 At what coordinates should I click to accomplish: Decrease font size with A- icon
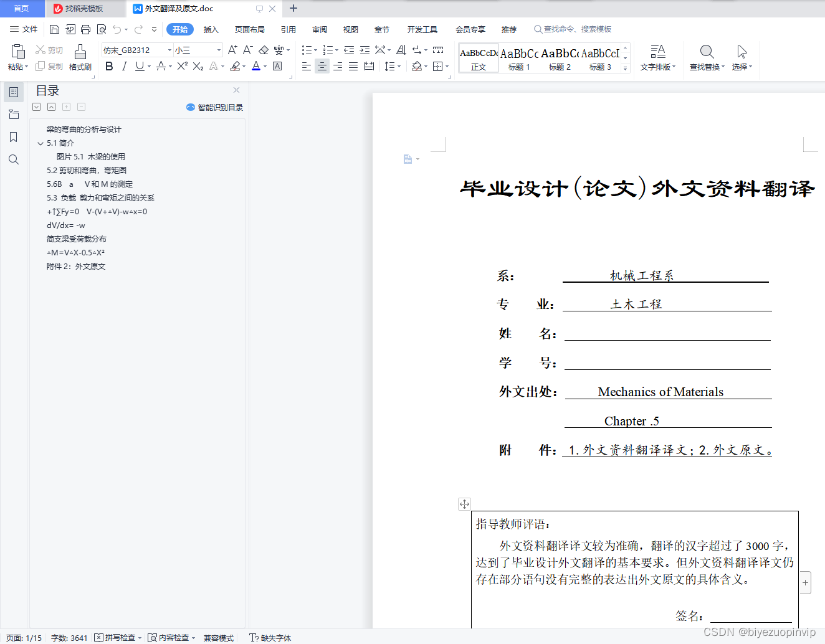click(x=247, y=50)
